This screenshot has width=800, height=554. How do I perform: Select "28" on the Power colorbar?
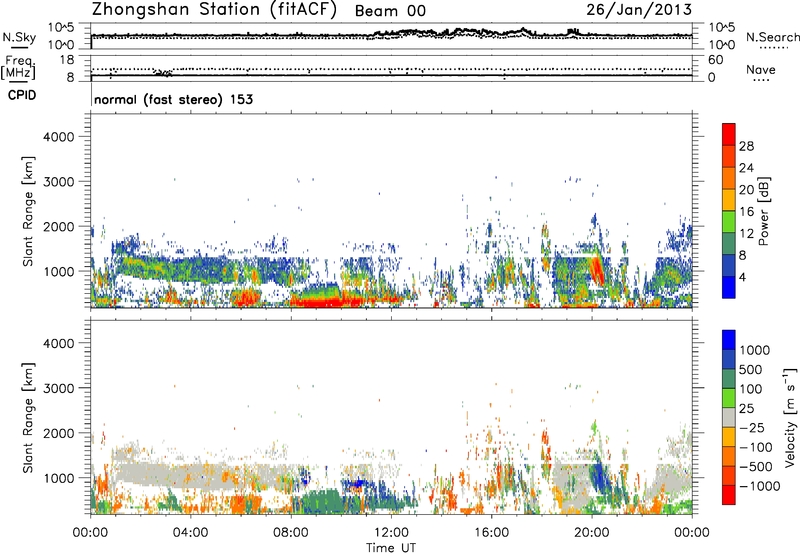(746, 146)
